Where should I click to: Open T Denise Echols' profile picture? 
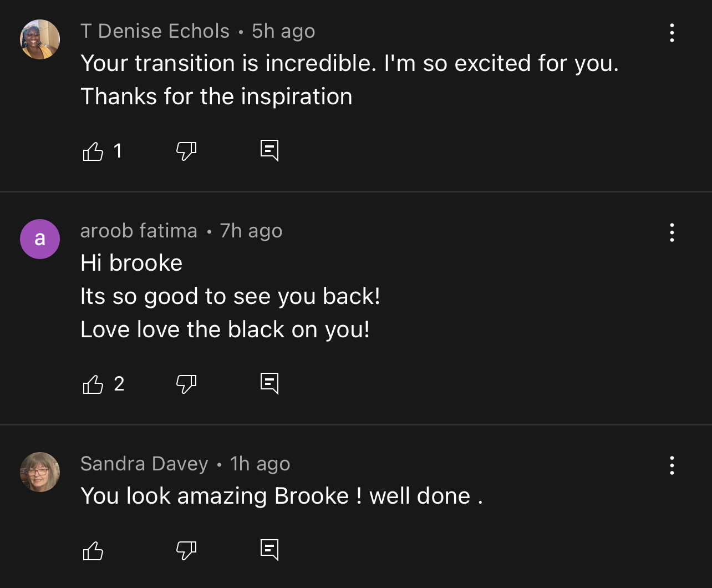pos(40,39)
